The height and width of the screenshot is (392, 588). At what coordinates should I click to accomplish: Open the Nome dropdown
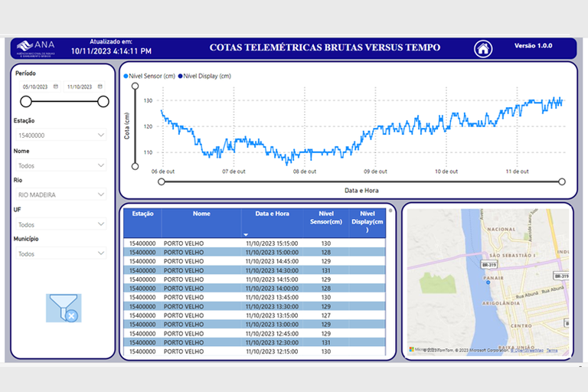point(60,165)
